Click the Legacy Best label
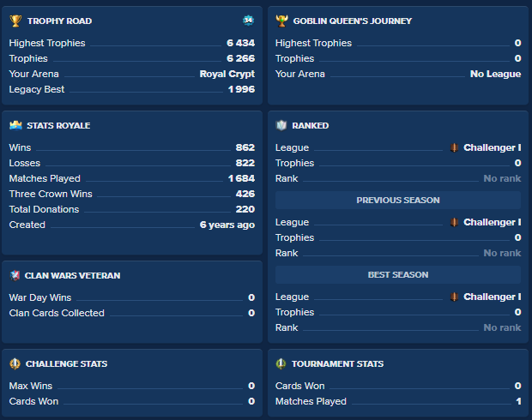The image size is (532, 420). click(x=37, y=89)
